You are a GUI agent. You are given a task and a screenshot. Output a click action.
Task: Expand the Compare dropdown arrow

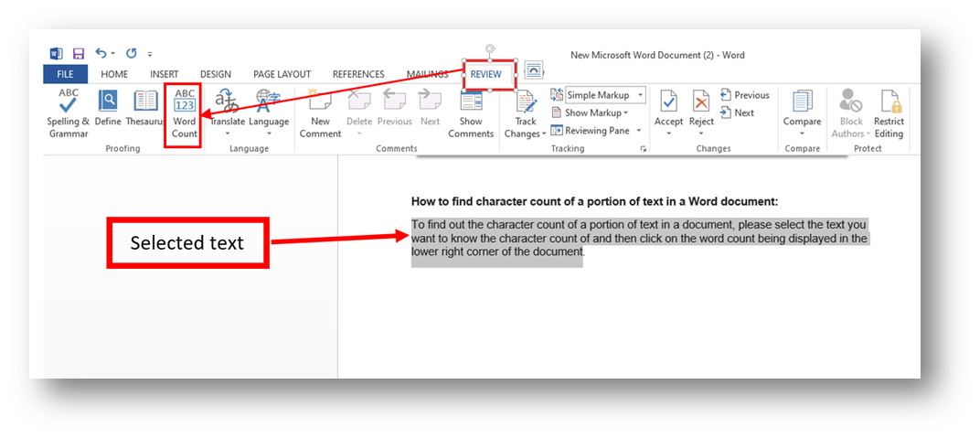pyautogui.click(x=802, y=134)
